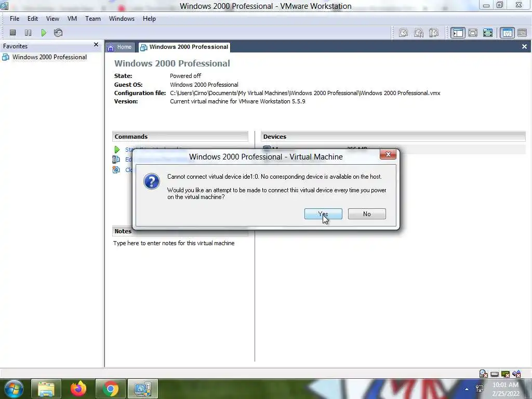
Task: Click the Take Snapshot clock icon
Action: coord(403,33)
